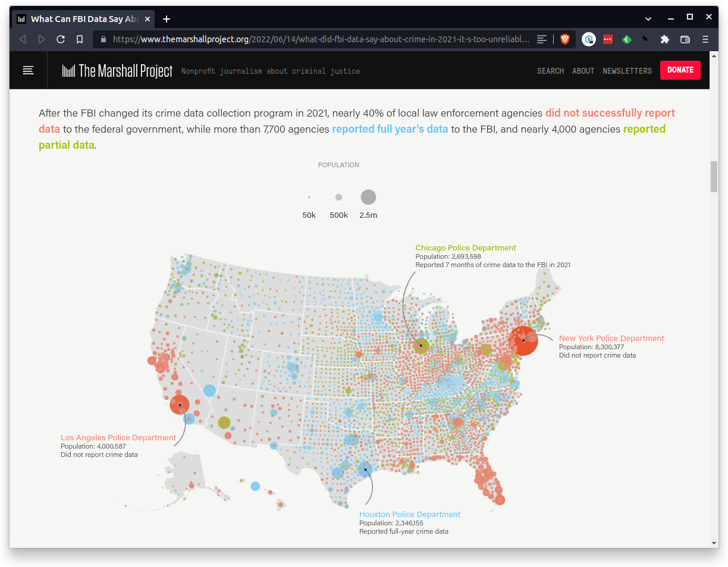Click the 'reported full year's data' highlighted text

[390, 129]
